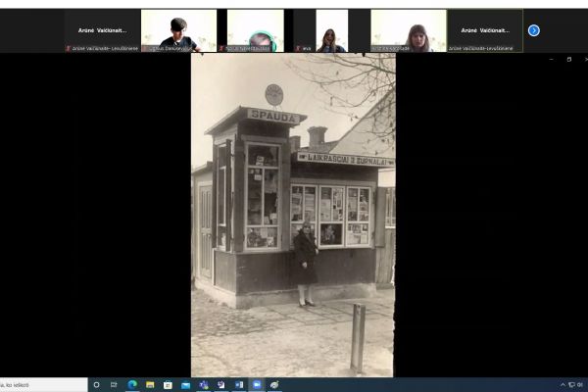
Task: Switch to the Zoom app in the taskbar
Action: 257,385
